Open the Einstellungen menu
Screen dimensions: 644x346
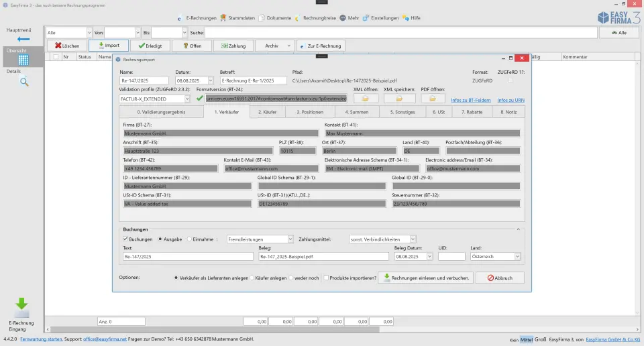click(380, 18)
